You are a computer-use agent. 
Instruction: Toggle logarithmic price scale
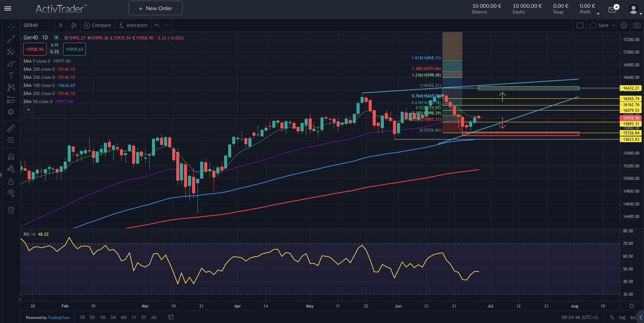[622, 317]
